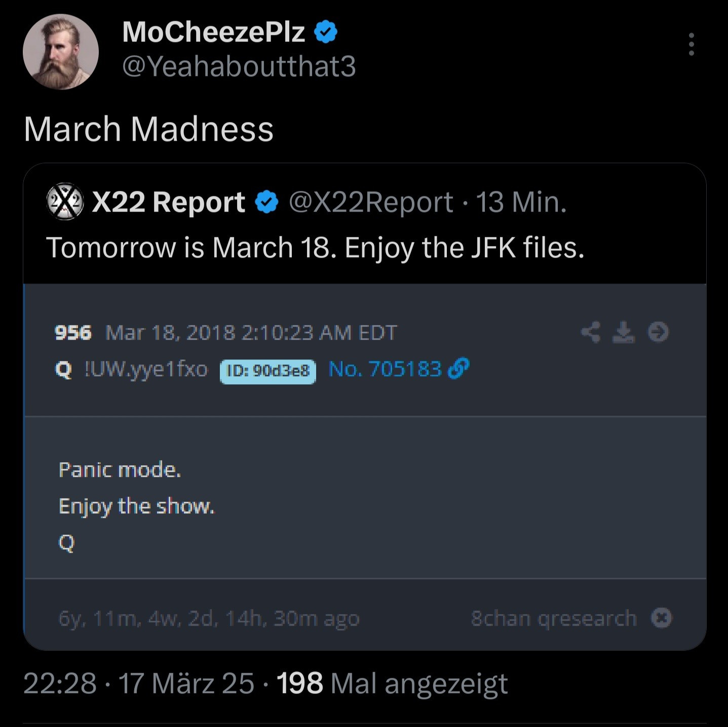Open the No. 705183 post link
This screenshot has height=727, width=728.
(385, 369)
